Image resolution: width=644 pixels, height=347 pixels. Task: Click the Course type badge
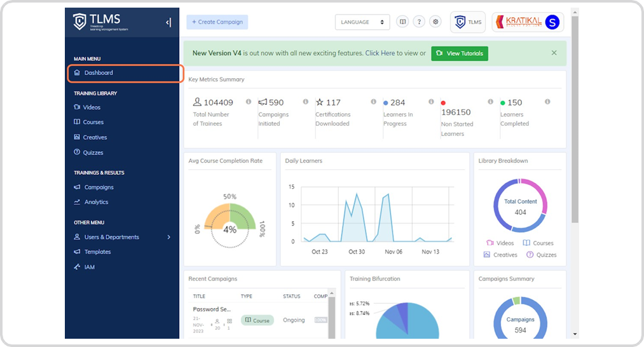(257, 320)
